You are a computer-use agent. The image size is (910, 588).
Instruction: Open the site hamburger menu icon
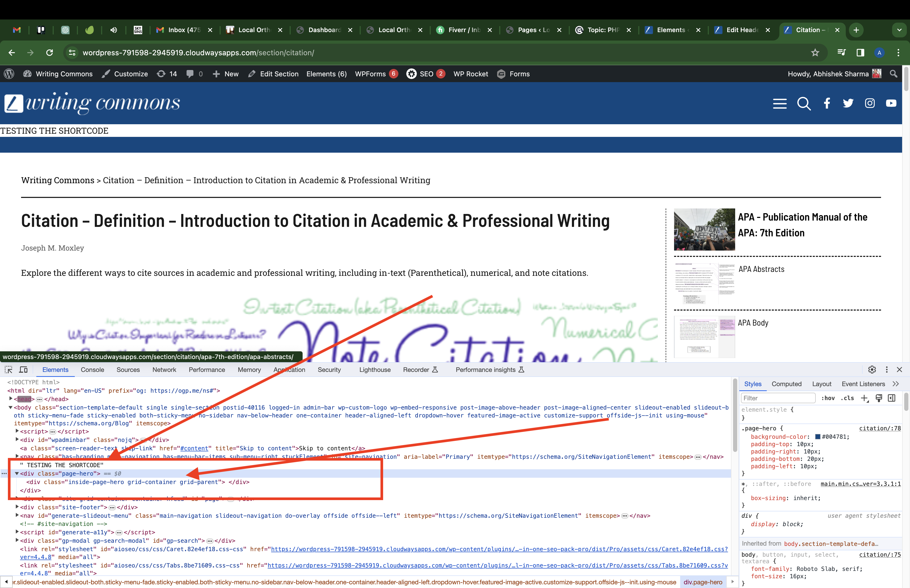(779, 103)
